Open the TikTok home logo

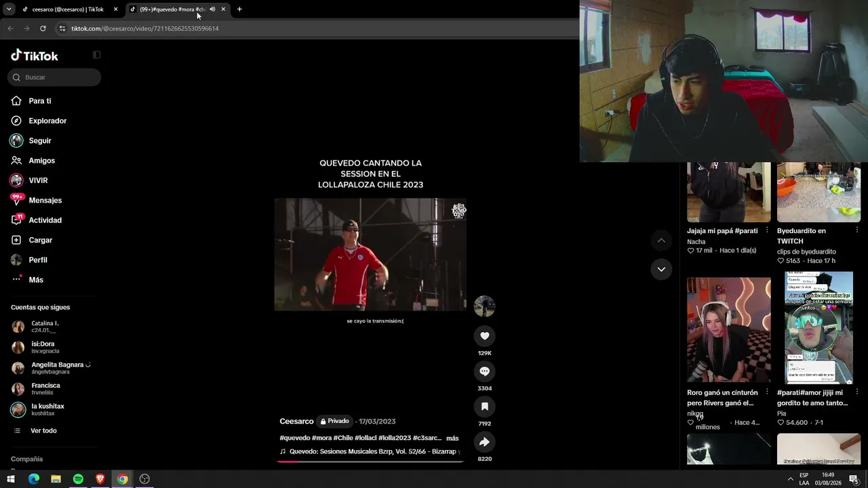click(x=35, y=56)
